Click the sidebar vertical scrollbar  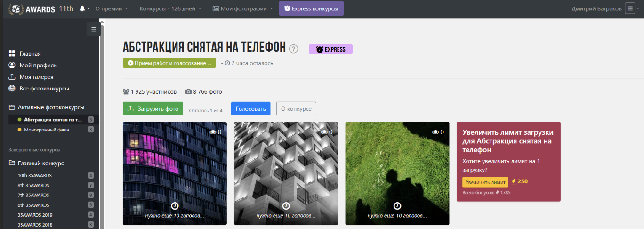pyautogui.click(x=101, y=118)
